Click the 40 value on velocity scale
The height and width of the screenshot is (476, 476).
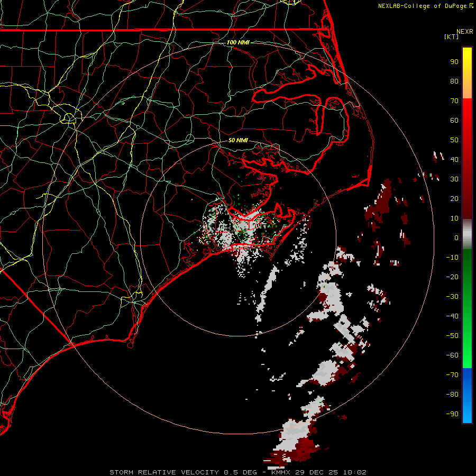(454, 159)
